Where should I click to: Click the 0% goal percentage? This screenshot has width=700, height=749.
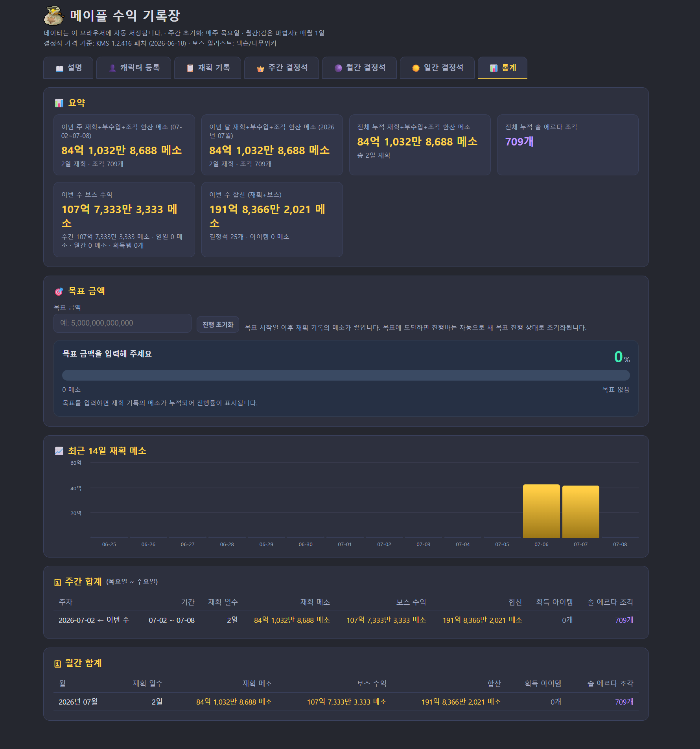pyautogui.click(x=622, y=357)
